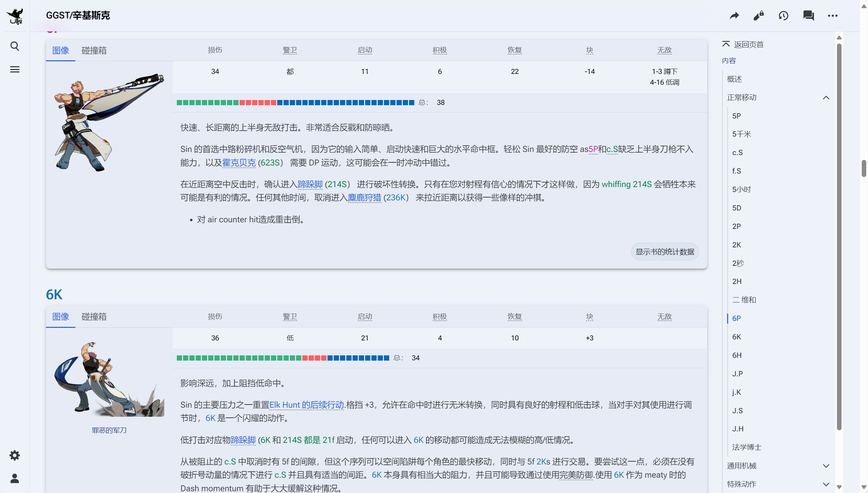The width and height of the screenshot is (868, 493).
Task: Open the page history icon
Action: coord(783,16)
